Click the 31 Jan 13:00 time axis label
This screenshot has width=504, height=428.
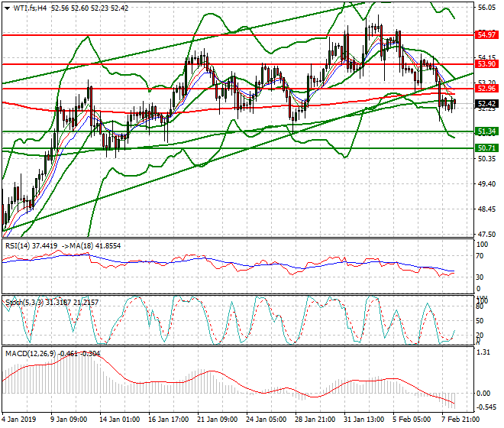[x=364, y=420]
